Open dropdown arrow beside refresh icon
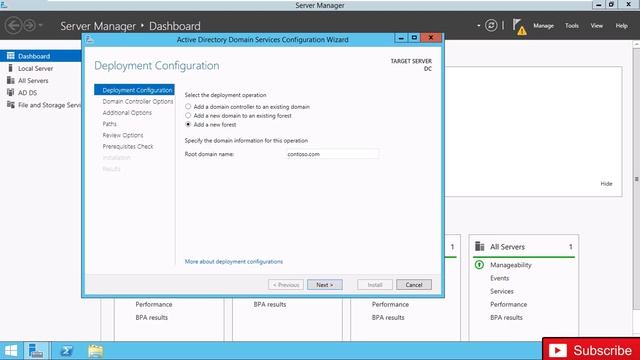640x360 pixels. [478, 25]
